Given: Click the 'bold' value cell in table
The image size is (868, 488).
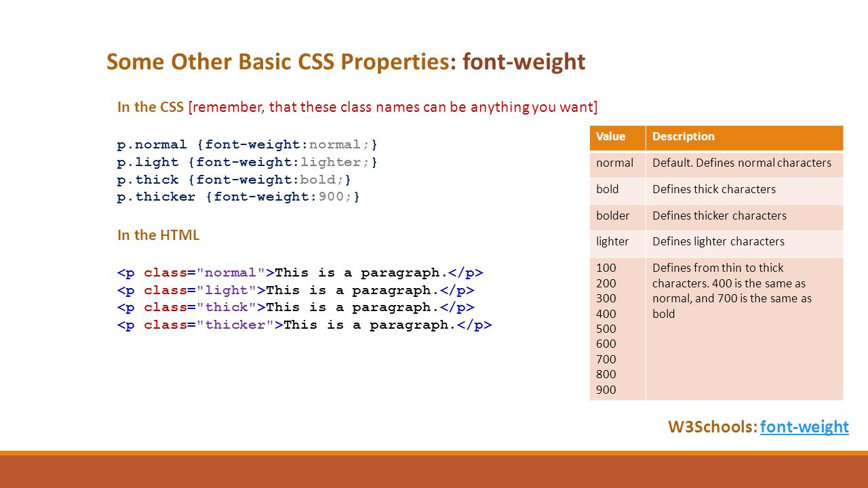Looking at the screenshot, I should point(618,190).
